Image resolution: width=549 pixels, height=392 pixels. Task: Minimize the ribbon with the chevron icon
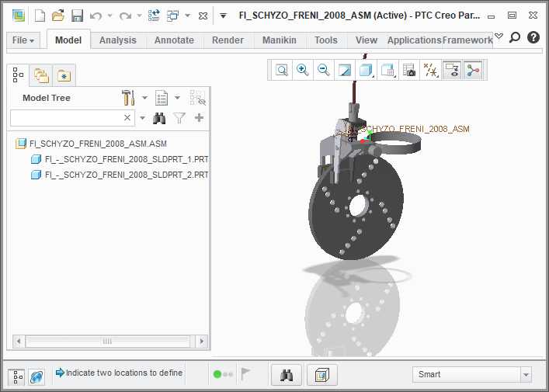[x=499, y=36]
